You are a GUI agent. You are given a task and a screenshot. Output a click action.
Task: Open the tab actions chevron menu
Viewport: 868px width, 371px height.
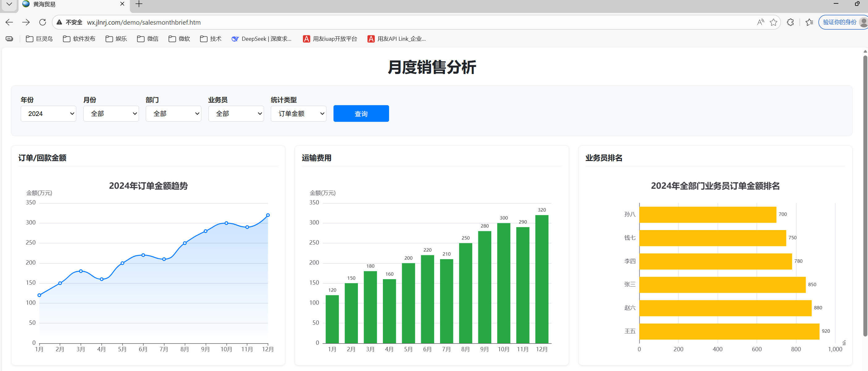(x=9, y=4)
